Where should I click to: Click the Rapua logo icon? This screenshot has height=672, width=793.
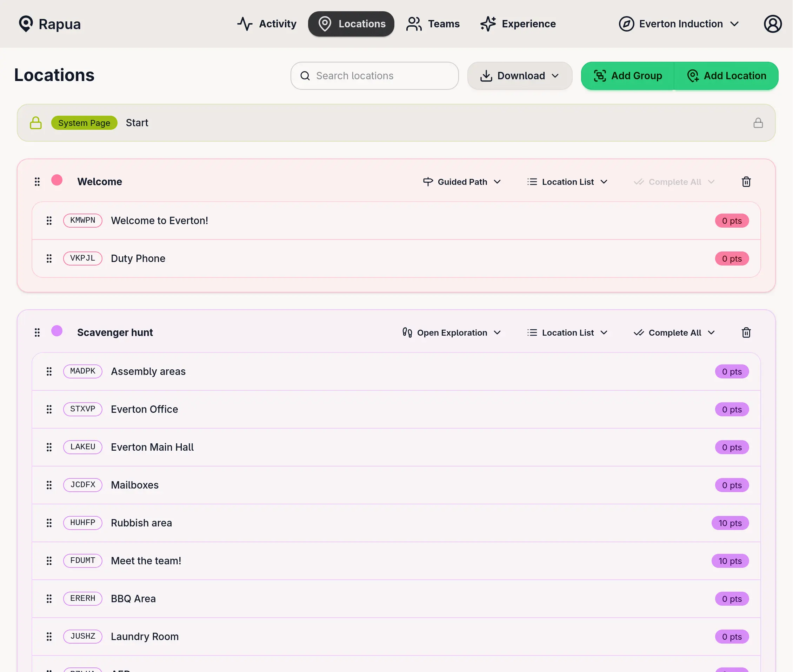26,23
